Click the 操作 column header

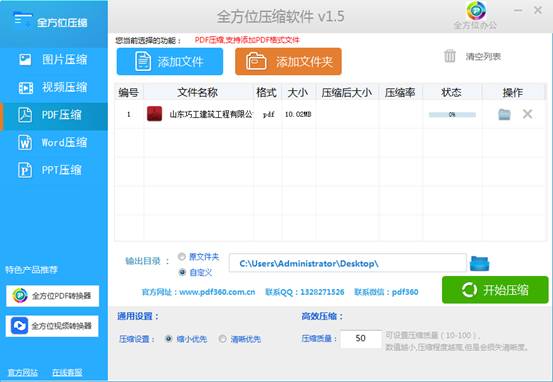click(513, 92)
